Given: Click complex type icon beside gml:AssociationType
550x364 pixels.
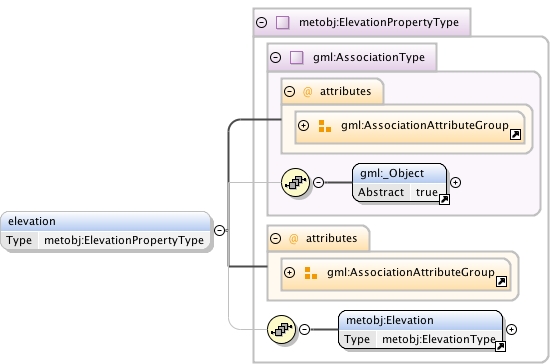Looking at the screenshot, I should (x=296, y=58).
